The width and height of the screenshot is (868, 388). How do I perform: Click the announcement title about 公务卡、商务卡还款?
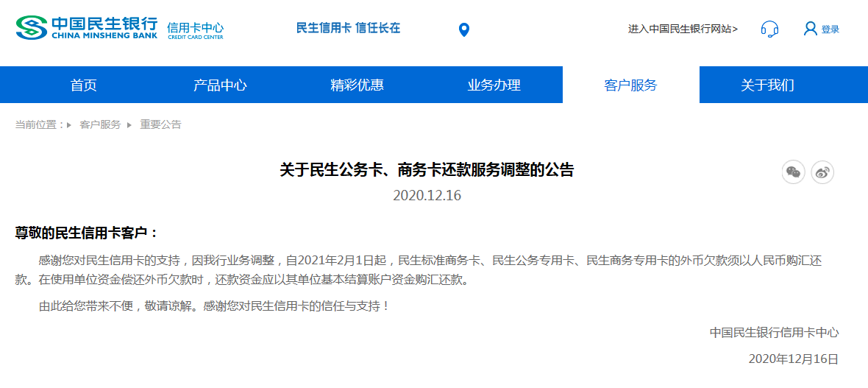click(x=427, y=169)
